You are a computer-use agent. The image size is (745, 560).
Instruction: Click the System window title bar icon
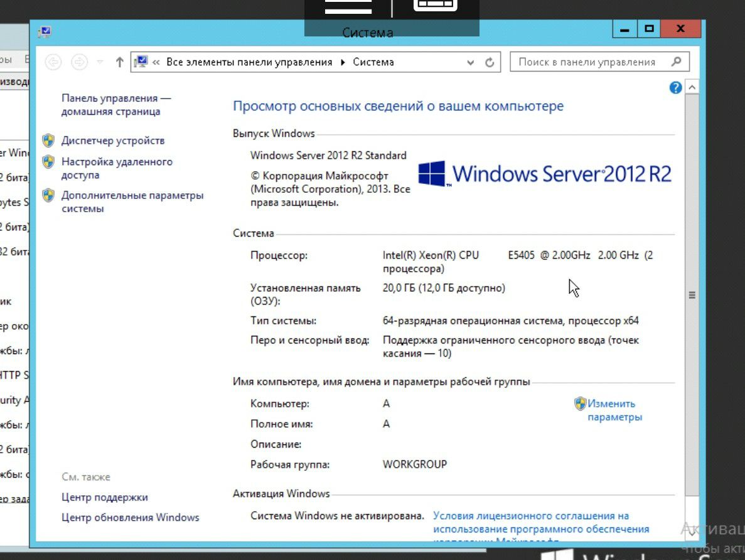tap(45, 32)
